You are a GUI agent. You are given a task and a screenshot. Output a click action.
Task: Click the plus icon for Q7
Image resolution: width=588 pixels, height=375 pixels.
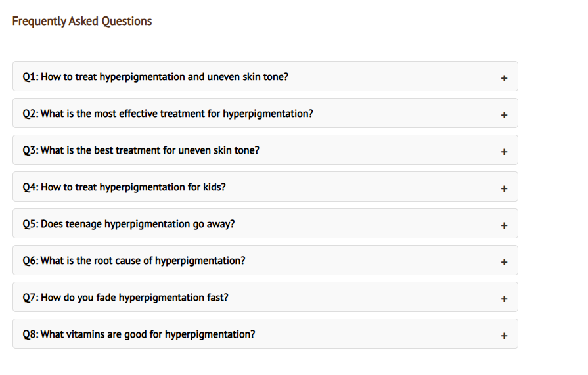click(x=504, y=299)
